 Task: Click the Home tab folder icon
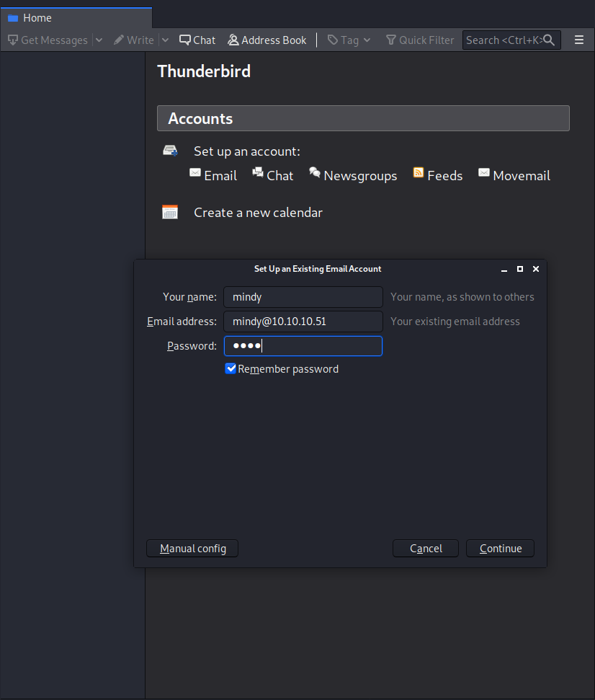pos(13,18)
